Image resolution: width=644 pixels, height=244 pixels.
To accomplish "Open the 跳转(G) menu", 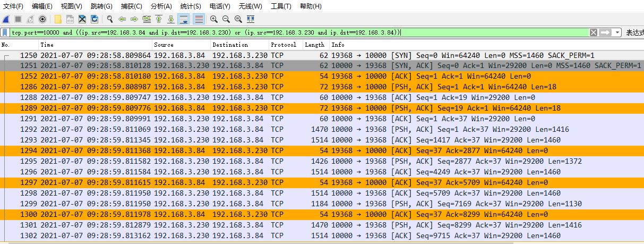I will pyautogui.click(x=101, y=6).
